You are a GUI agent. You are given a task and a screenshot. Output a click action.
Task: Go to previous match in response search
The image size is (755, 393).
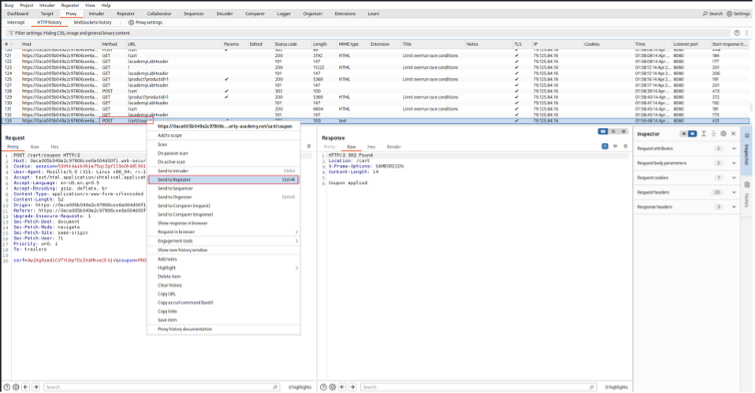(x=342, y=387)
